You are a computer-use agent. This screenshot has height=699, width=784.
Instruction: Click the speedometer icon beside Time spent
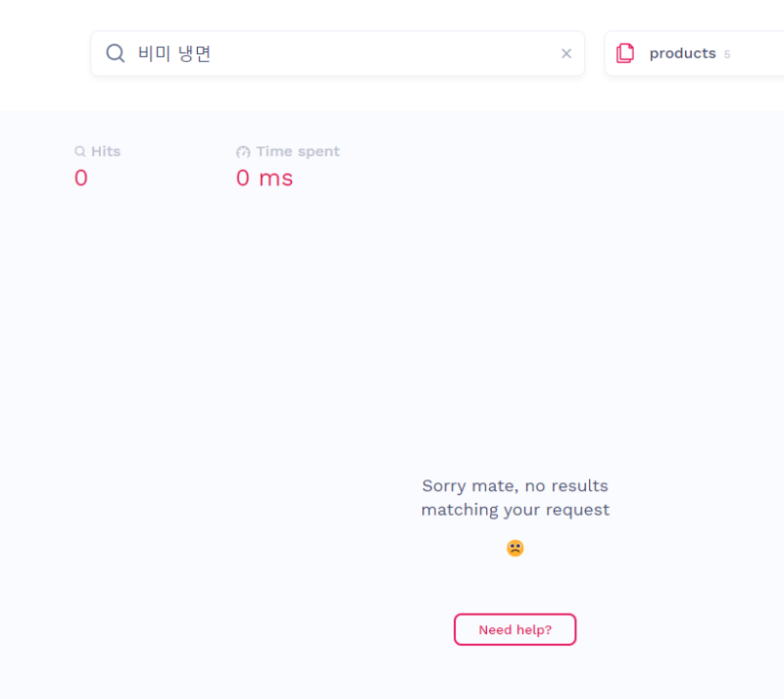[x=243, y=152]
